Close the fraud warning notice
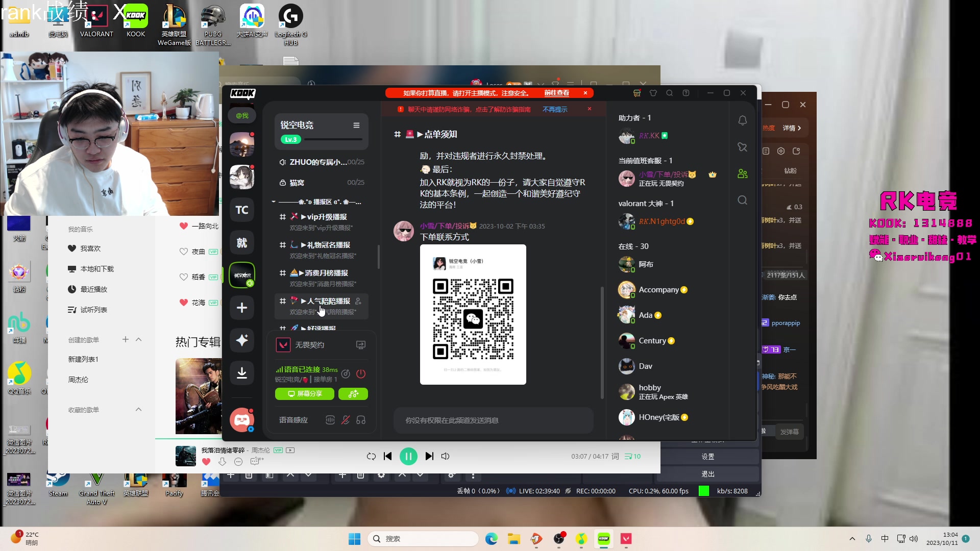Viewport: 980px width, 551px height. click(x=590, y=109)
